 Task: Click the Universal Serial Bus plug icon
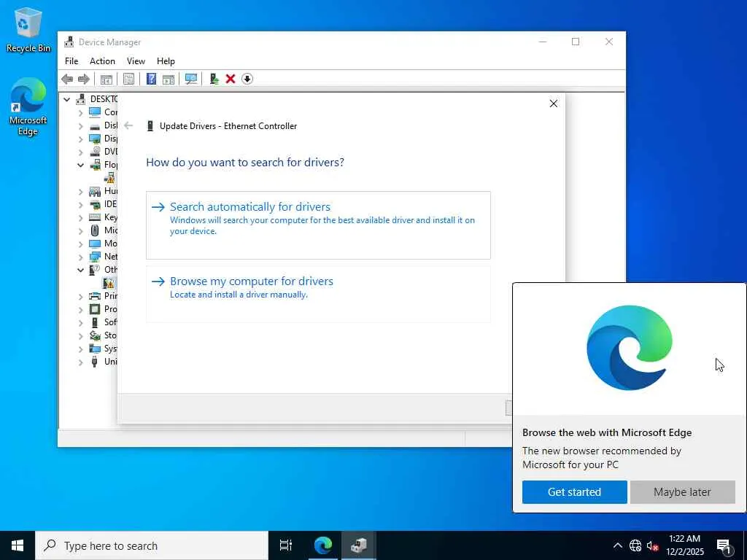click(95, 362)
